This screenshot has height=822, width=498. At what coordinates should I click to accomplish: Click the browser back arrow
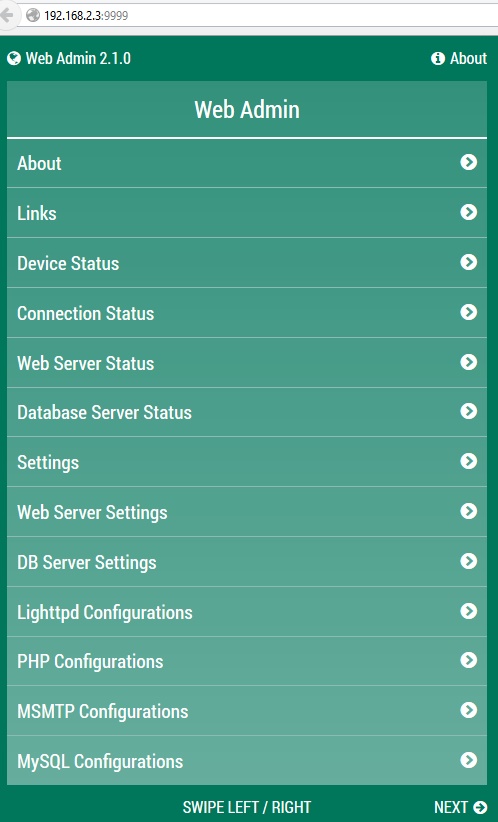tap(7, 15)
